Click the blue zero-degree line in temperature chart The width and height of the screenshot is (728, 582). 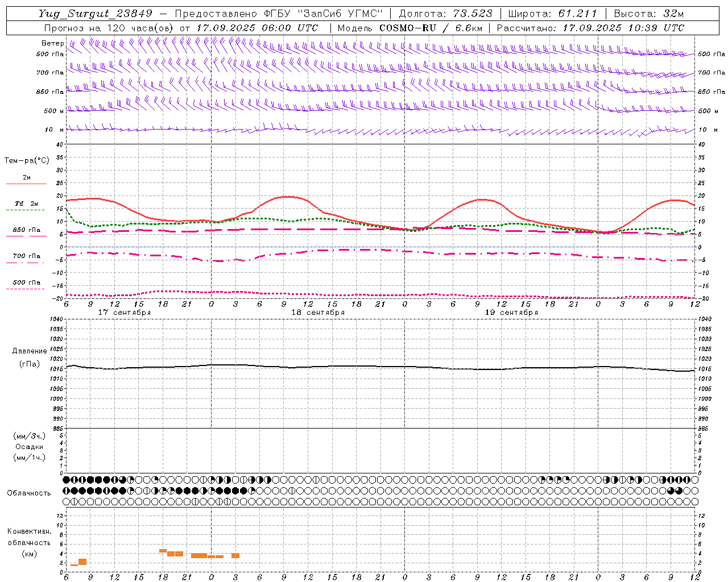381,247
